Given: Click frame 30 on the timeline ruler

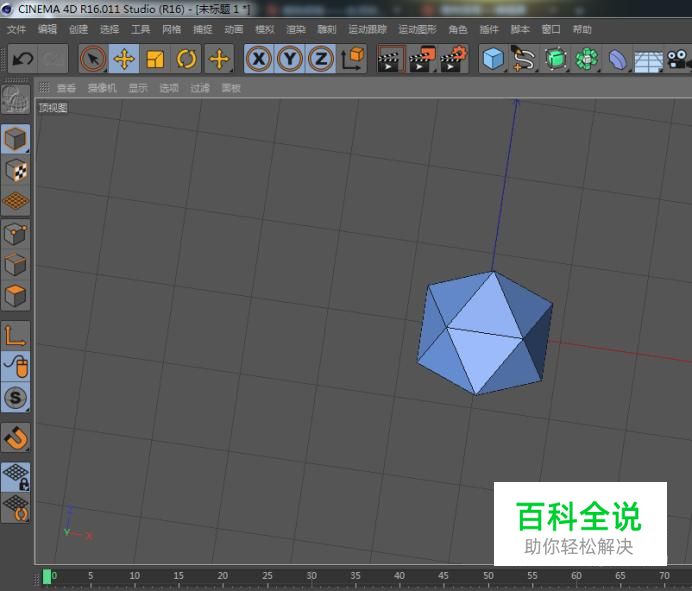Looking at the screenshot, I should coord(312,576).
